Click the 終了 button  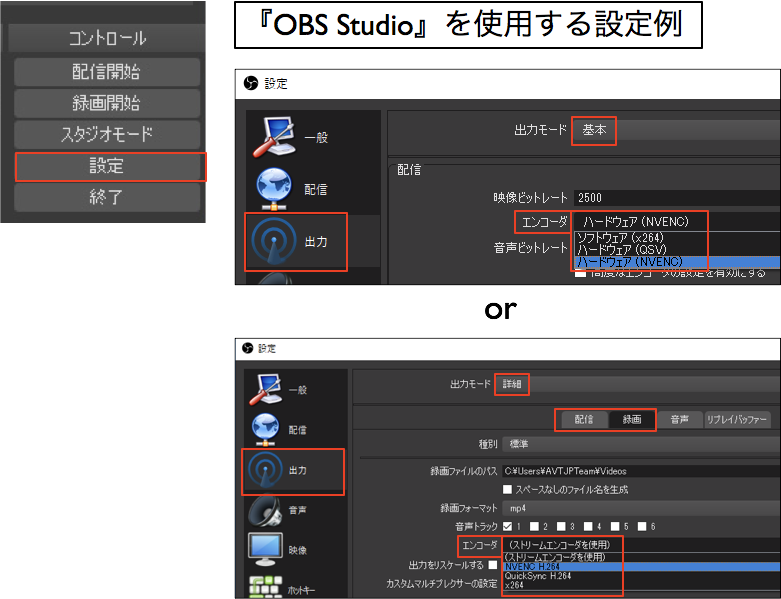pos(107,197)
